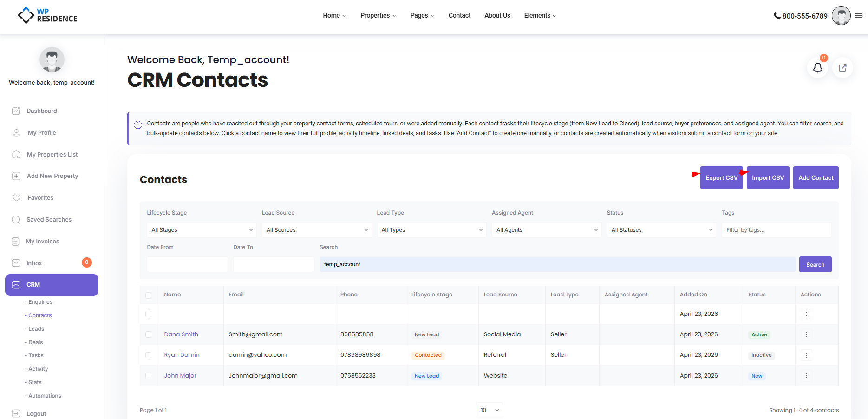Select the Ryan Damin row checkbox
The image size is (868, 419).
click(149, 355)
